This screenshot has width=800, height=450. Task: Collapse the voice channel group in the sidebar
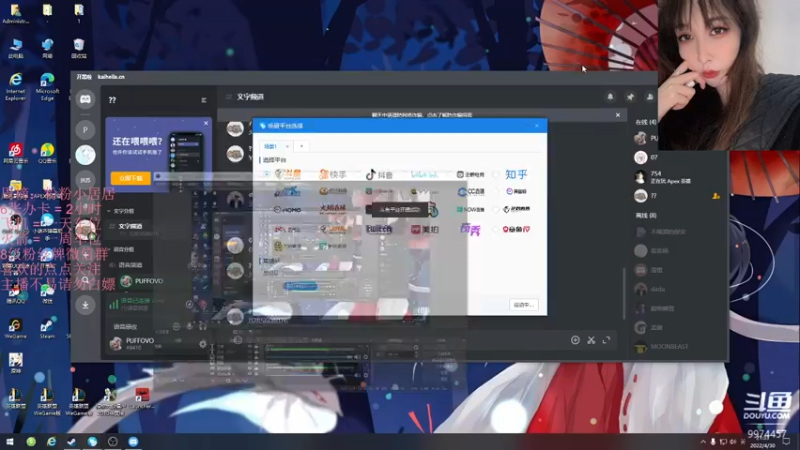point(121,249)
